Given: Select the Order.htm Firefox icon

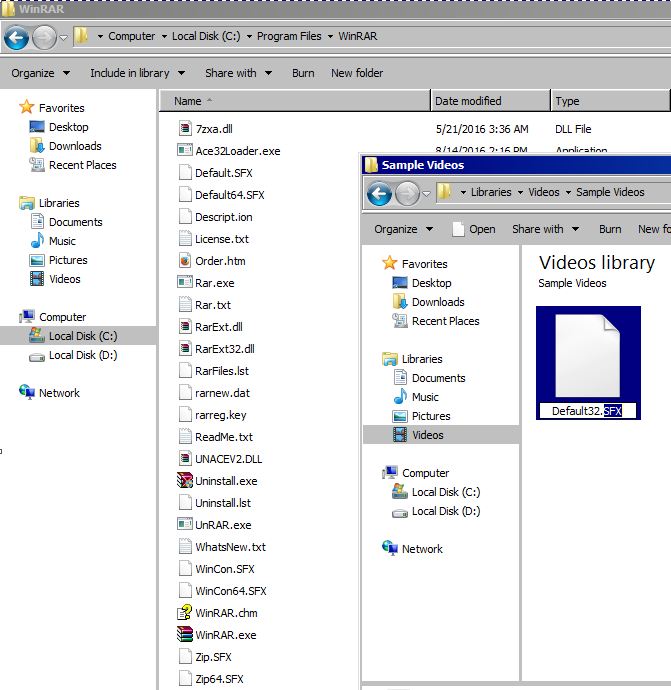Looking at the screenshot, I should coord(185,261).
